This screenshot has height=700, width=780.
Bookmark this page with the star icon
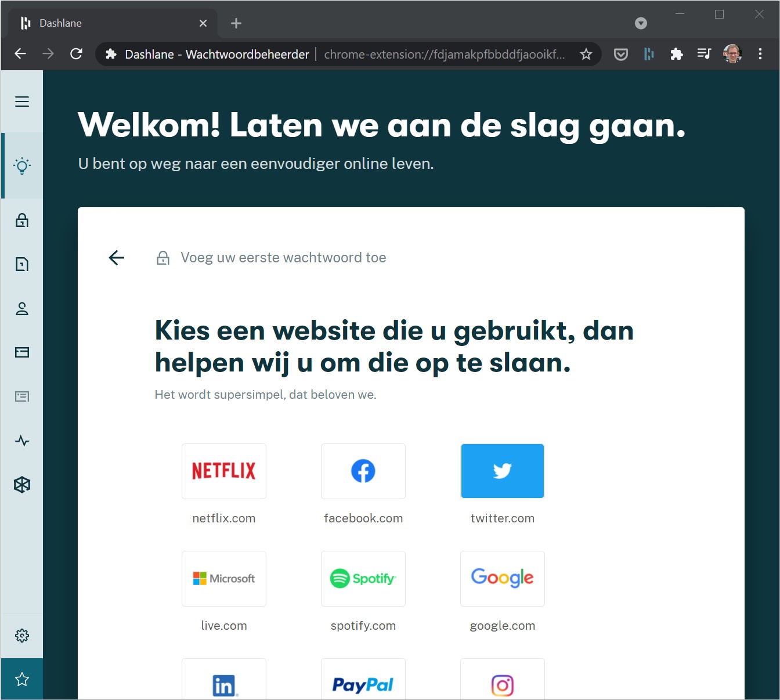coord(586,54)
